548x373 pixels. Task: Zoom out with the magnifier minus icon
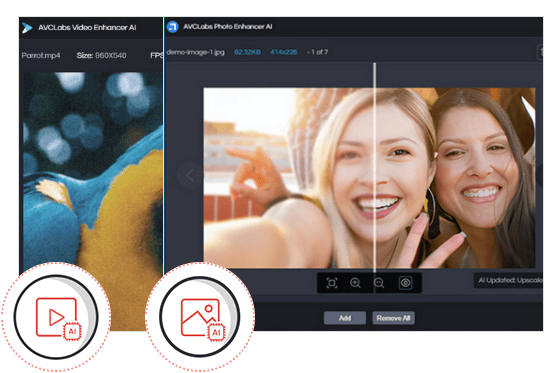pos(379,282)
